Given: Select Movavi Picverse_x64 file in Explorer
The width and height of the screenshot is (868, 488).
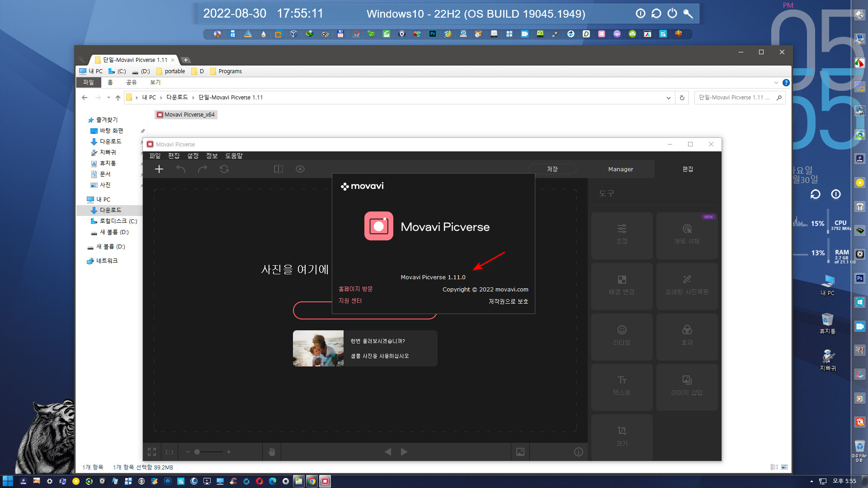Looking at the screenshot, I should click(x=186, y=115).
